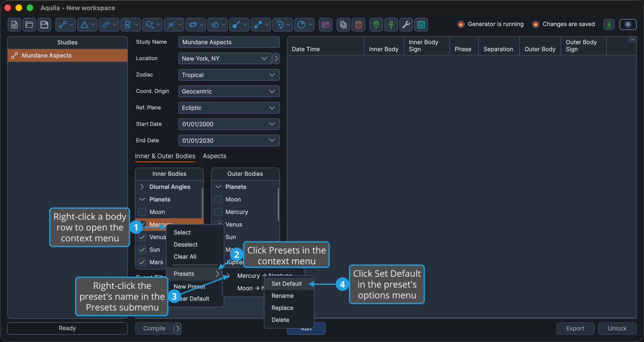
Task: Open the Zodiac dropdown showing Tropical
Action: (229, 75)
